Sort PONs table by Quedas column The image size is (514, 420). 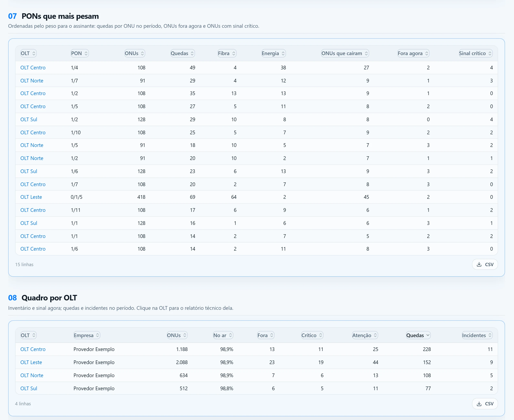pyautogui.click(x=183, y=53)
